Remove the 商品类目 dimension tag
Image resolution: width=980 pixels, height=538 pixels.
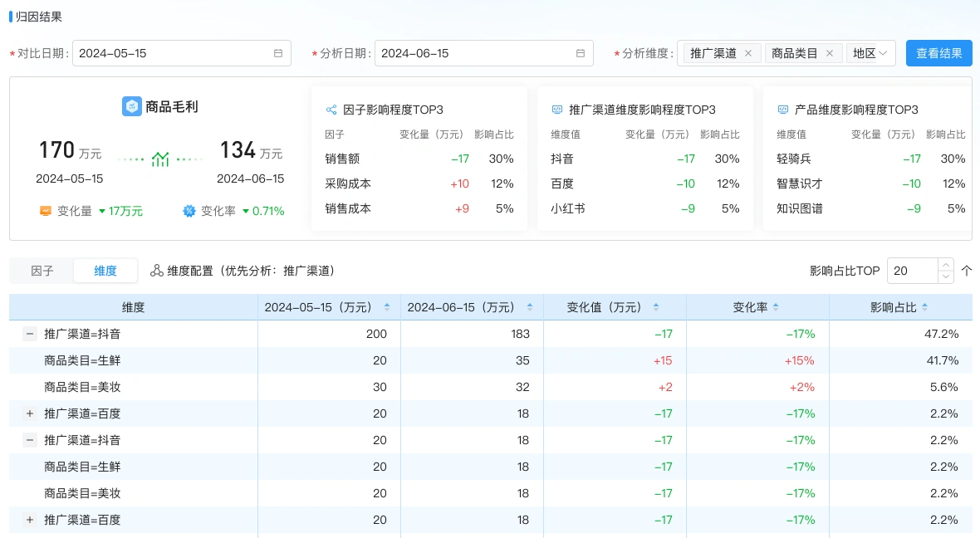coord(829,53)
